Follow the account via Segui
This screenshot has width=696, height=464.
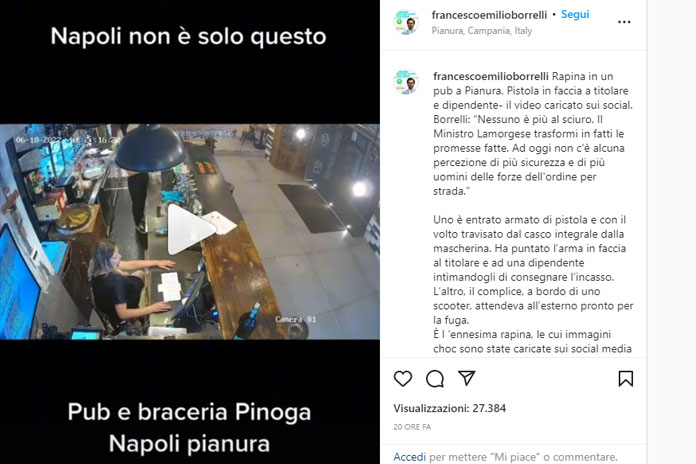[x=575, y=14]
